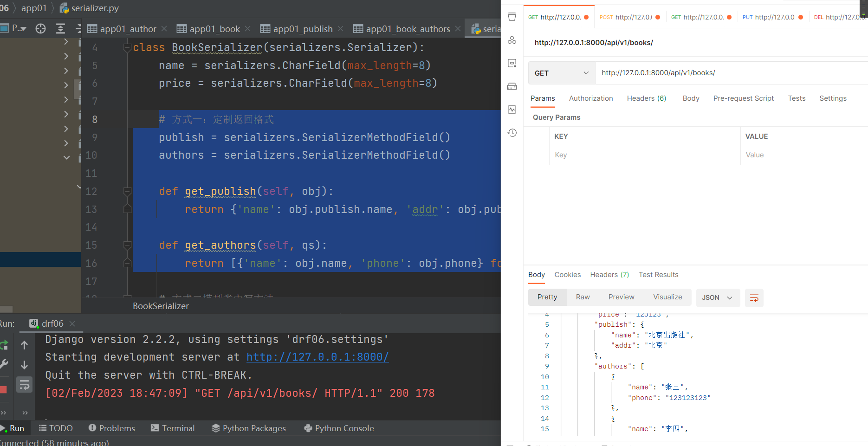The image size is (868, 446).
Task: Stop the running server with red square
Action: 3,389
